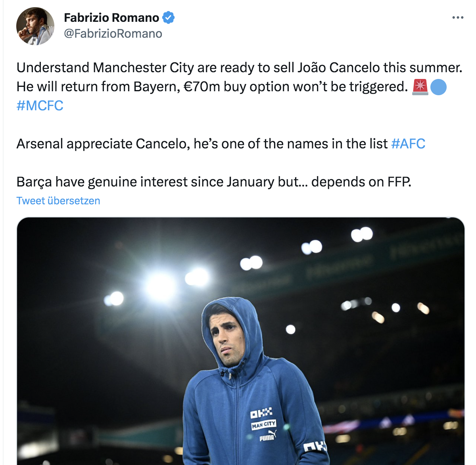This screenshot has height=465, width=476.
Task: Open the #AFC hashtag
Action: 408,144
